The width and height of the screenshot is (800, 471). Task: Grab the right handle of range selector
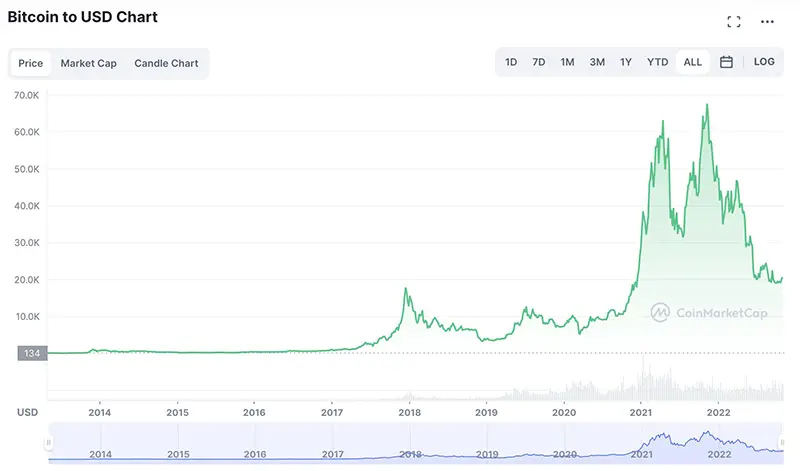pos(782,442)
